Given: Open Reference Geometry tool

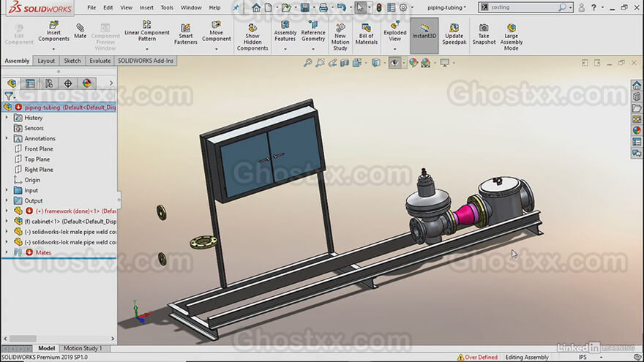Looking at the screenshot, I should coord(313,31).
